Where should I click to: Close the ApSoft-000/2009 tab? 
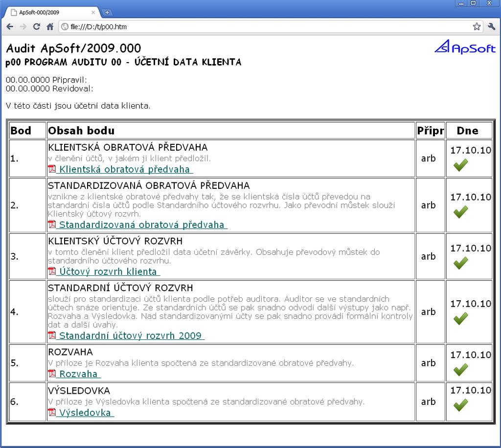pyautogui.click(x=93, y=12)
